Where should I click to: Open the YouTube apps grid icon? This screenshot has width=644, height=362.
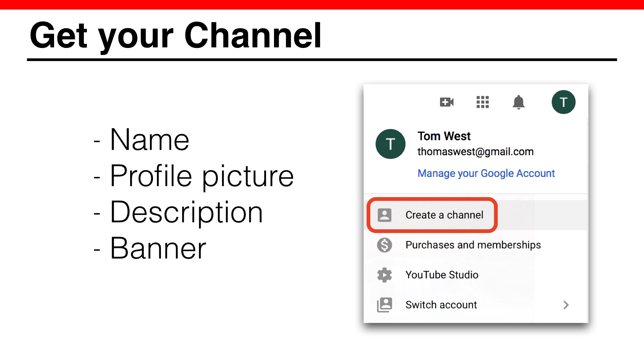(x=483, y=102)
